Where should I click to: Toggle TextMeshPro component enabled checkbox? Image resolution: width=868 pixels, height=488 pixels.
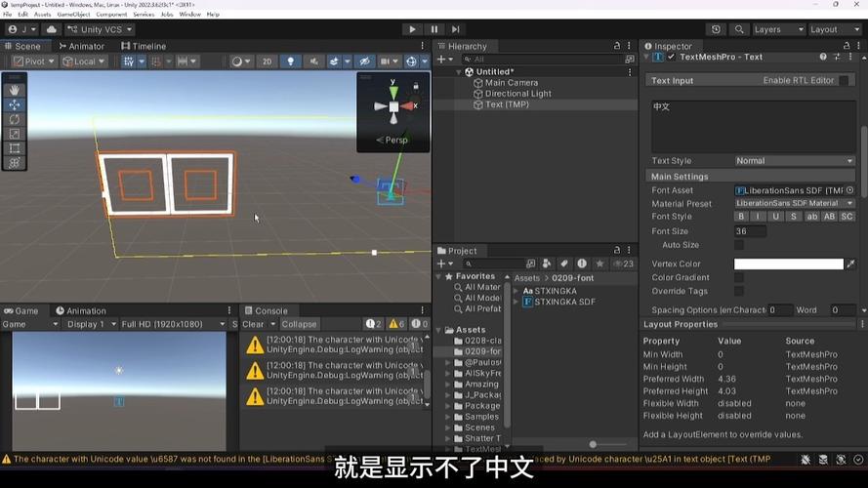[x=672, y=57]
